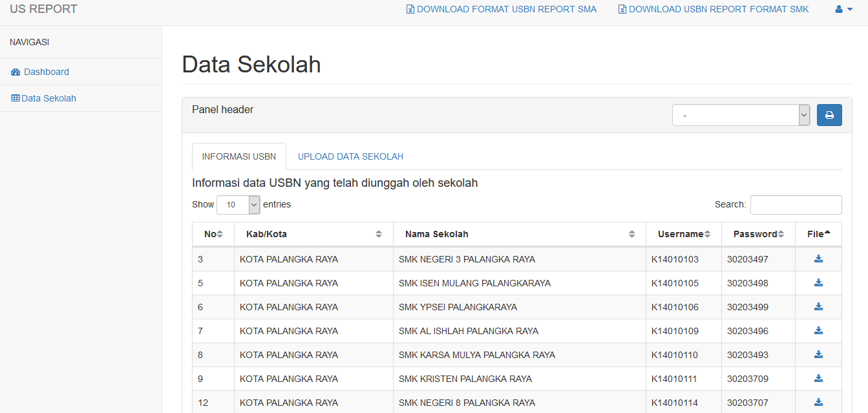The width and height of the screenshot is (868, 413).
Task: Focus the table Search input field
Action: click(x=796, y=205)
